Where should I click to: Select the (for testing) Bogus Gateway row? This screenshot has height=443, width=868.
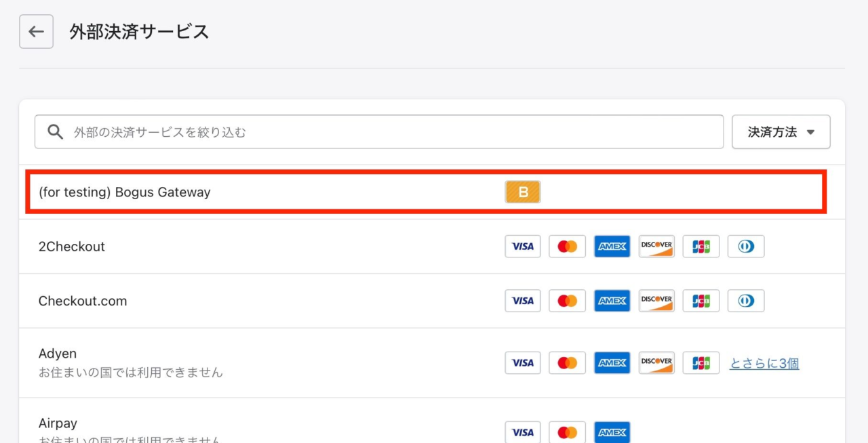[432, 192]
